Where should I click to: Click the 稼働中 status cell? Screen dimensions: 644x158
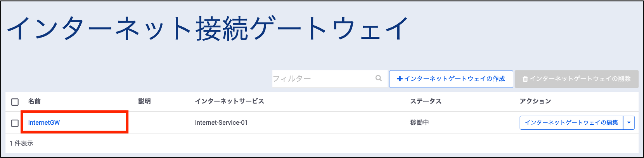(419, 122)
